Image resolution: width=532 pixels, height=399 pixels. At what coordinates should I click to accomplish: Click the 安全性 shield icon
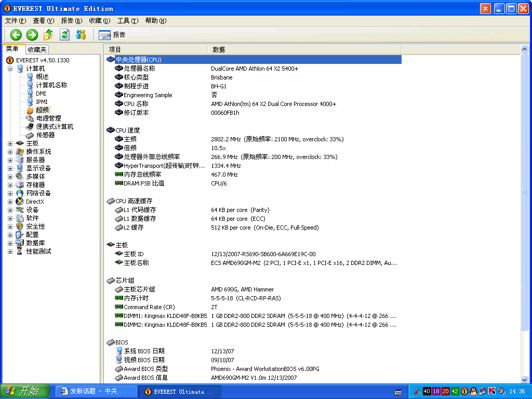click(x=20, y=227)
